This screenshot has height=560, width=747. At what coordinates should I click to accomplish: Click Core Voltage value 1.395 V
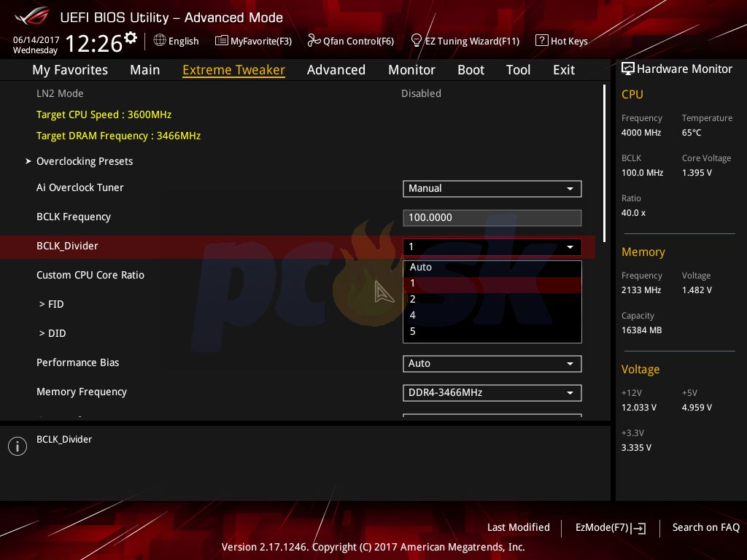[x=697, y=173]
